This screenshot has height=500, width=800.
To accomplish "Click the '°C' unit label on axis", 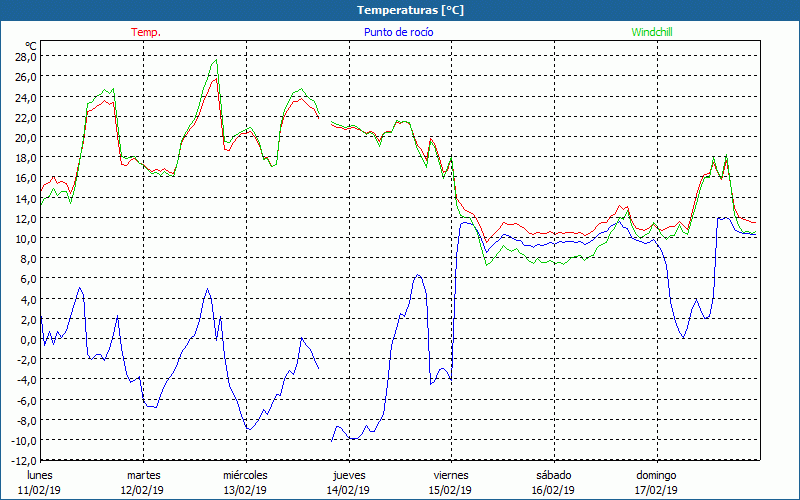I will pos(31,46).
